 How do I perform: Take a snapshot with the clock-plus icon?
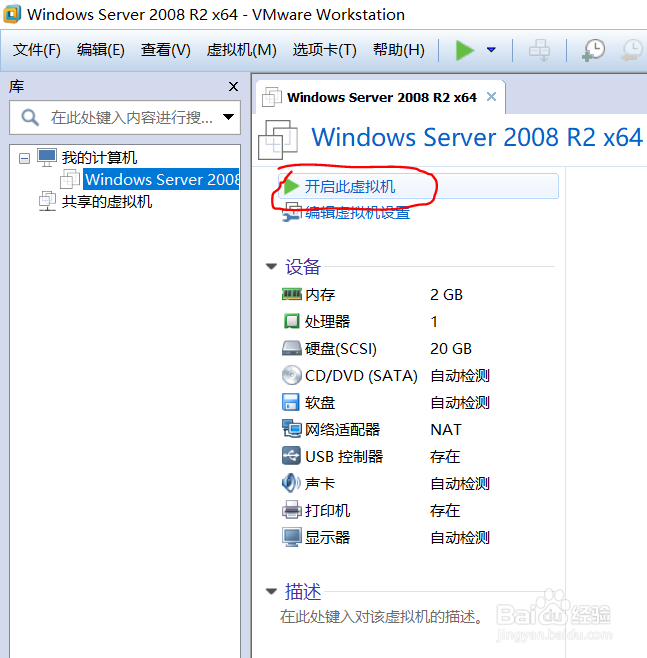(x=593, y=50)
